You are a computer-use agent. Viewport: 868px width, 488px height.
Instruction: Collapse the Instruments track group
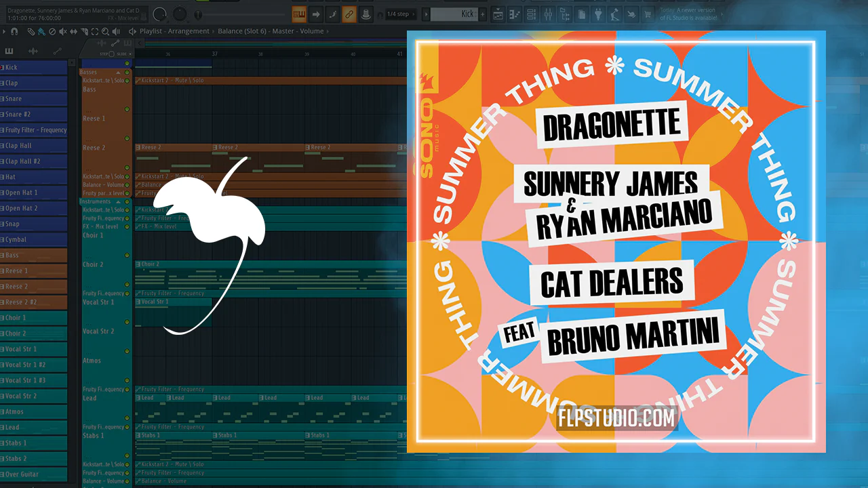coord(118,201)
